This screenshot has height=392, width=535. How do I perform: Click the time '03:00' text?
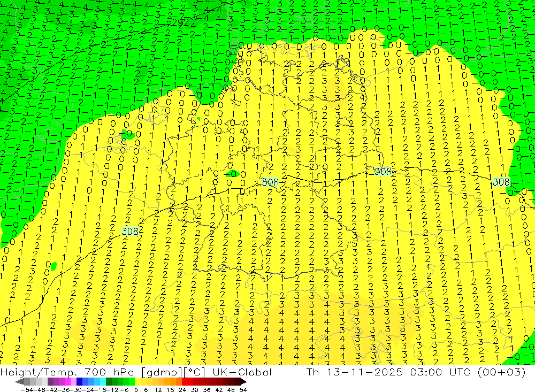(426, 372)
